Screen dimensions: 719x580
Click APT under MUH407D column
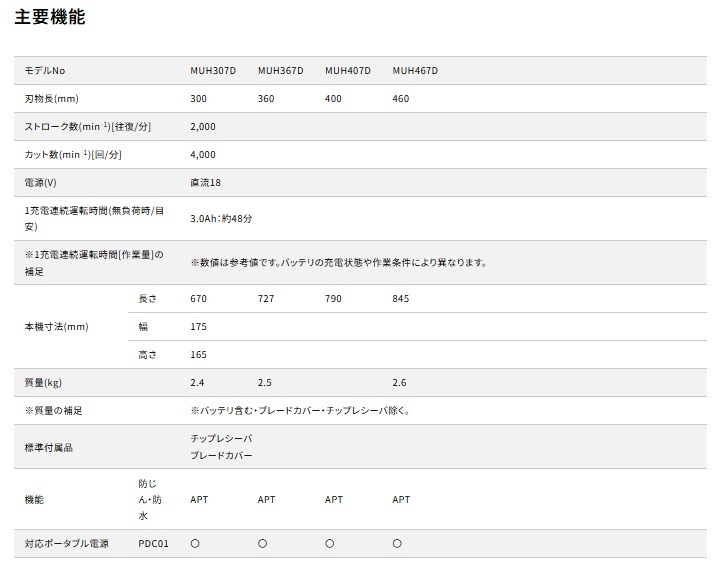(334, 499)
